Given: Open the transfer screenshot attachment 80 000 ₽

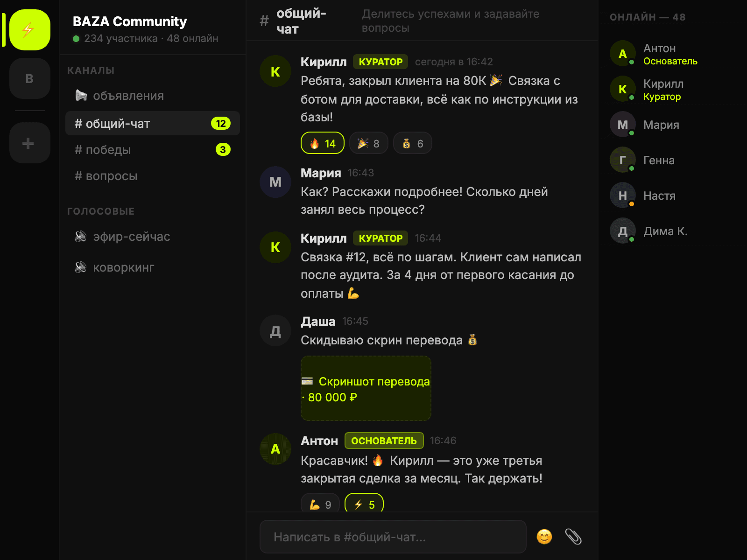Looking at the screenshot, I should (x=366, y=389).
